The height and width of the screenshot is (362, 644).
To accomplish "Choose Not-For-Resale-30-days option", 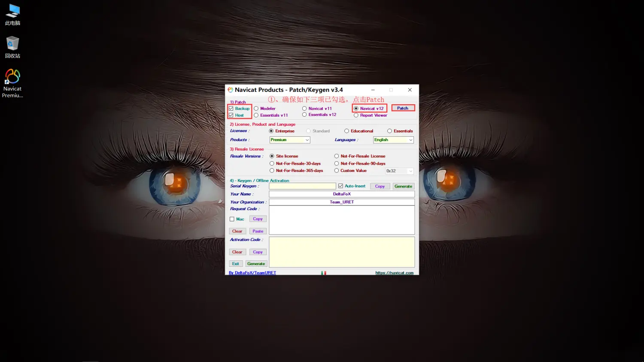I will click(x=272, y=163).
